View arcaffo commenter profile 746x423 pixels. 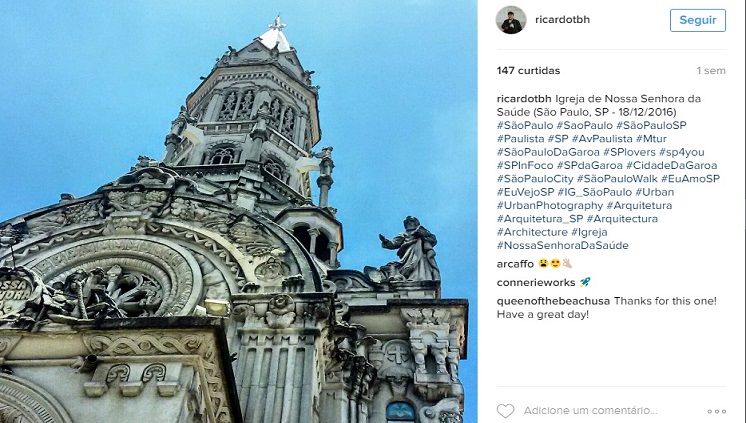pyautogui.click(x=515, y=264)
